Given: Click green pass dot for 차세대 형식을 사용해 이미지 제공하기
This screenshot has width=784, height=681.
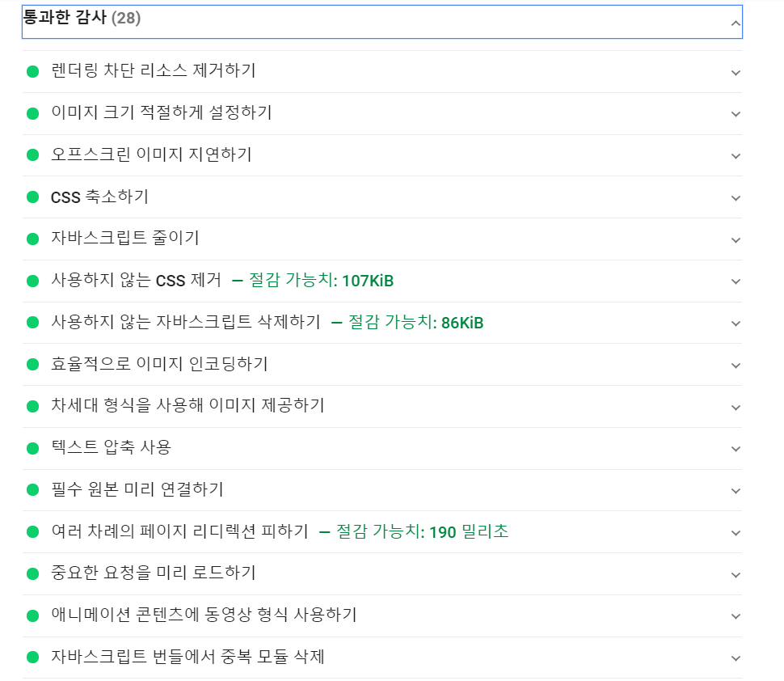Looking at the screenshot, I should click(x=32, y=407).
